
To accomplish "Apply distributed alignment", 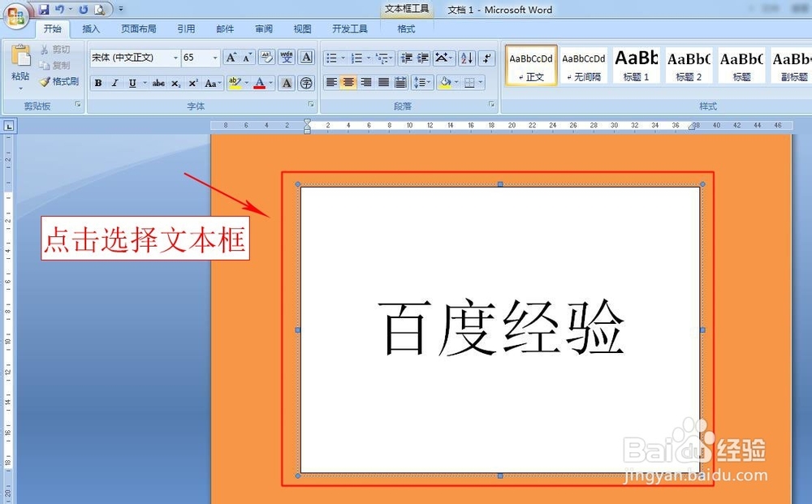I will click(x=400, y=82).
